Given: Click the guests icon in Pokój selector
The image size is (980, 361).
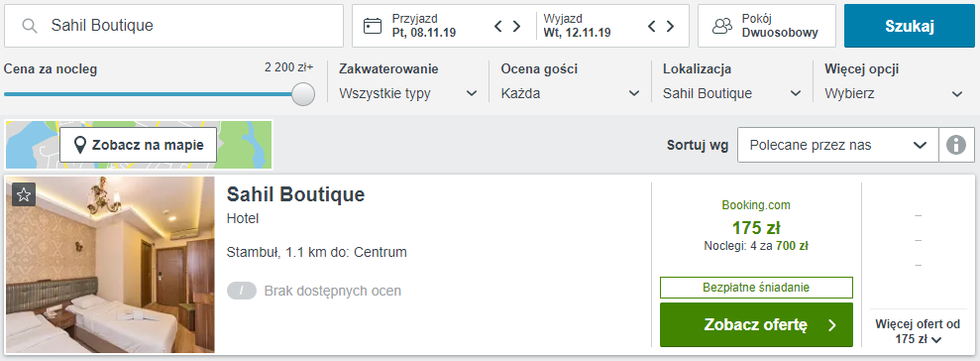Looking at the screenshot, I should (722, 26).
